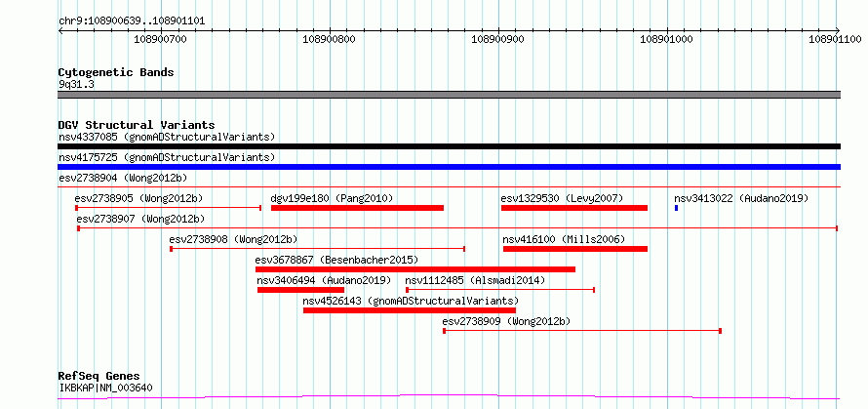Open the esv1329530 (Levy2007) label text
The image size is (868, 409).
tap(562, 198)
